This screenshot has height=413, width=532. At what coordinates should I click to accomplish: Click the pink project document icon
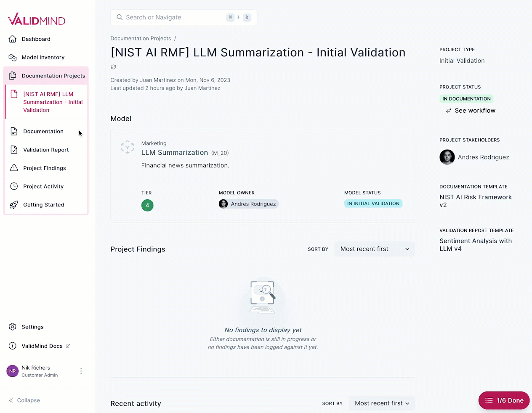[x=14, y=94]
